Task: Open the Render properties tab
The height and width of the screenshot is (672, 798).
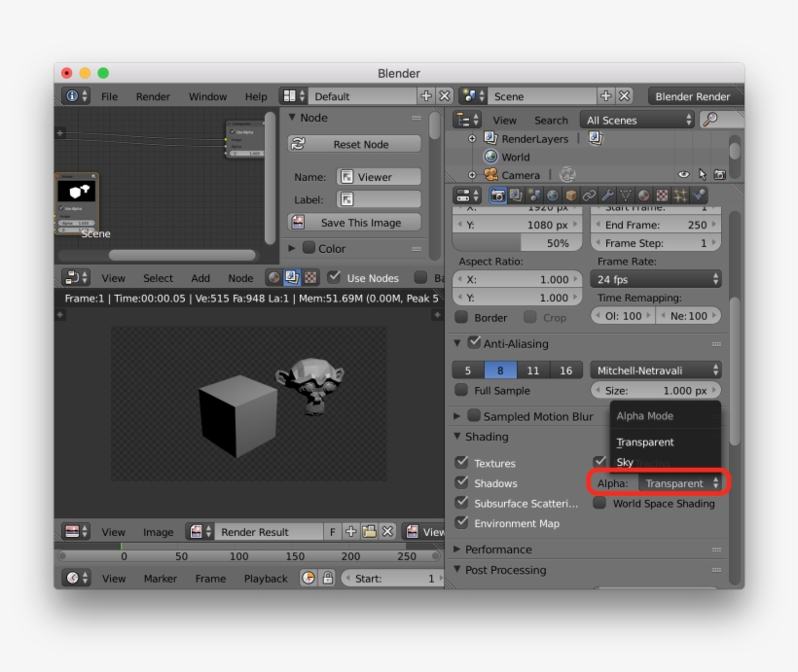Action: tap(496, 195)
